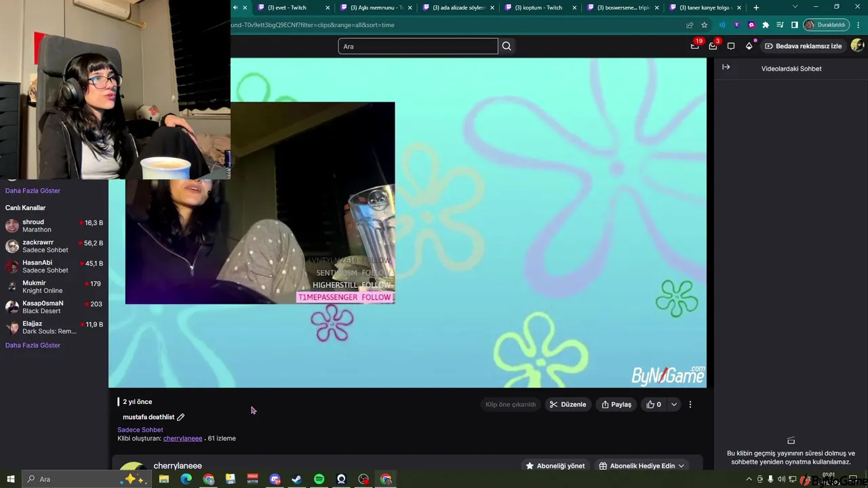Image resolution: width=868 pixels, height=488 pixels.
Task: Click the Düzenle clip edit button
Action: click(568, 405)
